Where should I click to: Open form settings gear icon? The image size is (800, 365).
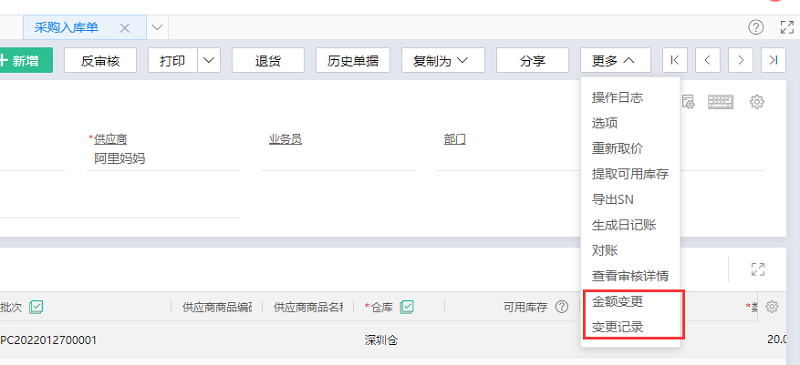pos(757,102)
